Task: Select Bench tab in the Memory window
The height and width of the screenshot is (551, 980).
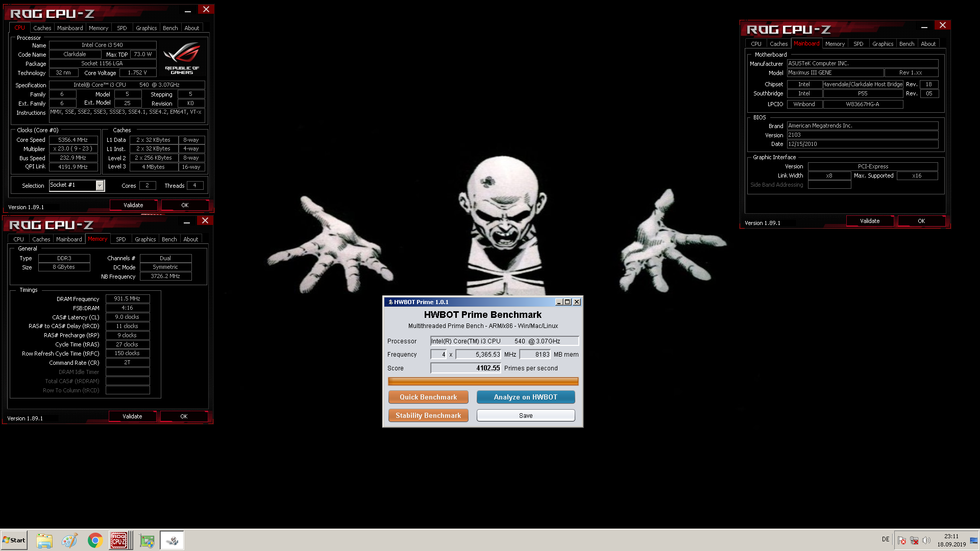Action: (x=169, y=239)
